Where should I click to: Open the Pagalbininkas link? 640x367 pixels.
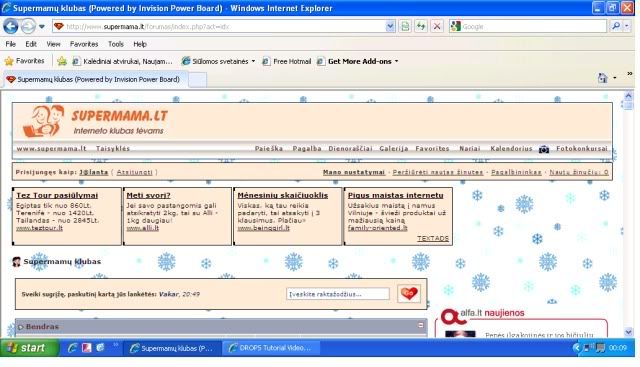[516, 172]
